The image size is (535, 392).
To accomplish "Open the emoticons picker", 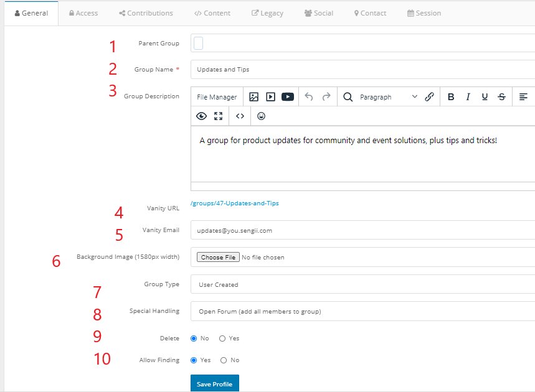I will tap(261, 116).
